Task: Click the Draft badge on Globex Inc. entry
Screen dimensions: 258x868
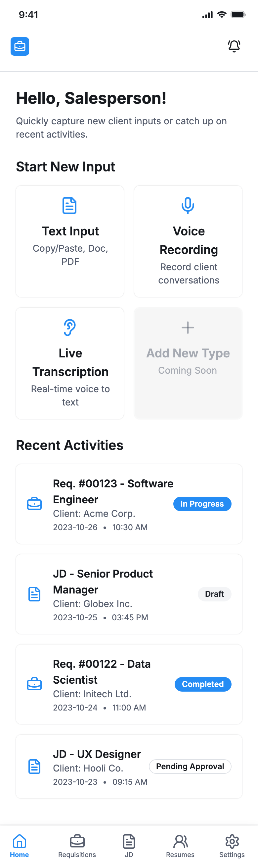Action: coord(214,594)
